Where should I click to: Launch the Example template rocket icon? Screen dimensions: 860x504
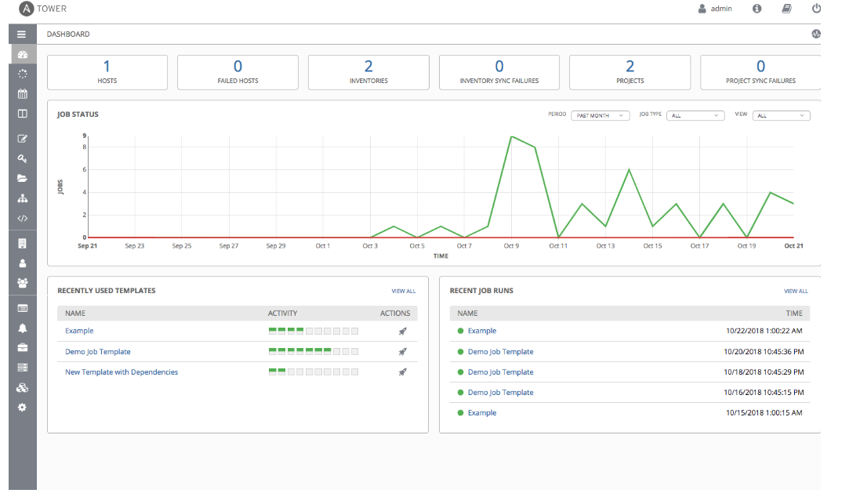(x=403, y=332)
